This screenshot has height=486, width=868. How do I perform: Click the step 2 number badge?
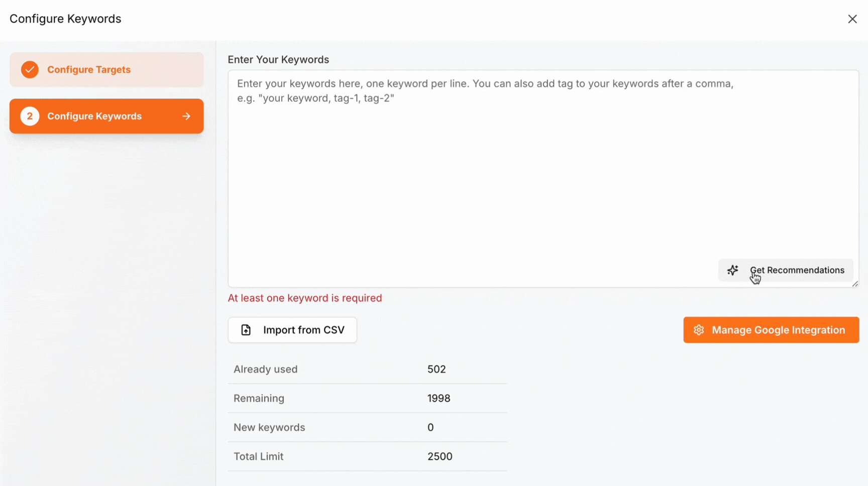30,116
